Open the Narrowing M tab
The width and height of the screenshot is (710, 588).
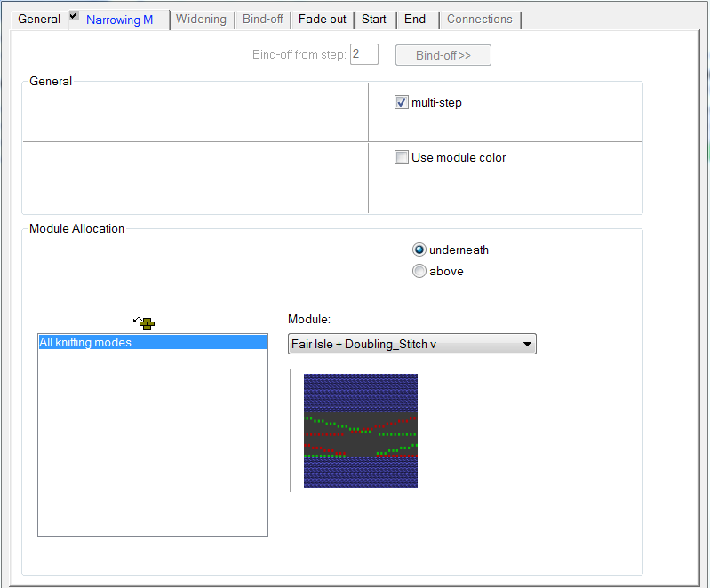[119, 20]
